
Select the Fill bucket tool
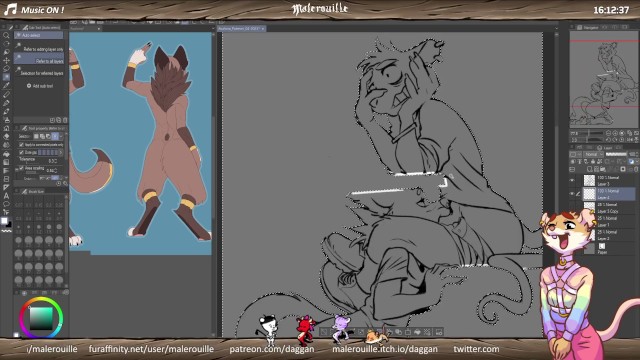click(x=6, y=153)
